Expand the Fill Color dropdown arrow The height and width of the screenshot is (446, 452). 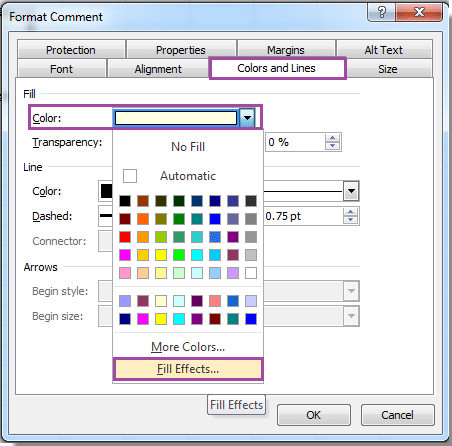pos(248,118)
